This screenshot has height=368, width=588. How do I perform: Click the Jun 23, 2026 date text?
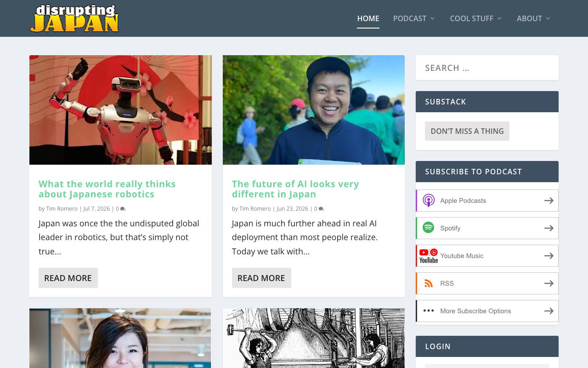click(x=292, y=208)
